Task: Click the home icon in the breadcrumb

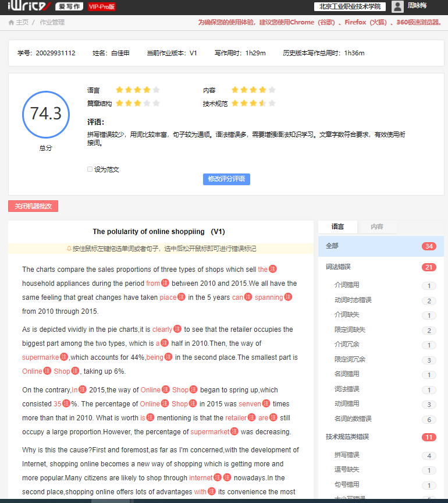Action: pyautogui.click(x=11, y=23)
